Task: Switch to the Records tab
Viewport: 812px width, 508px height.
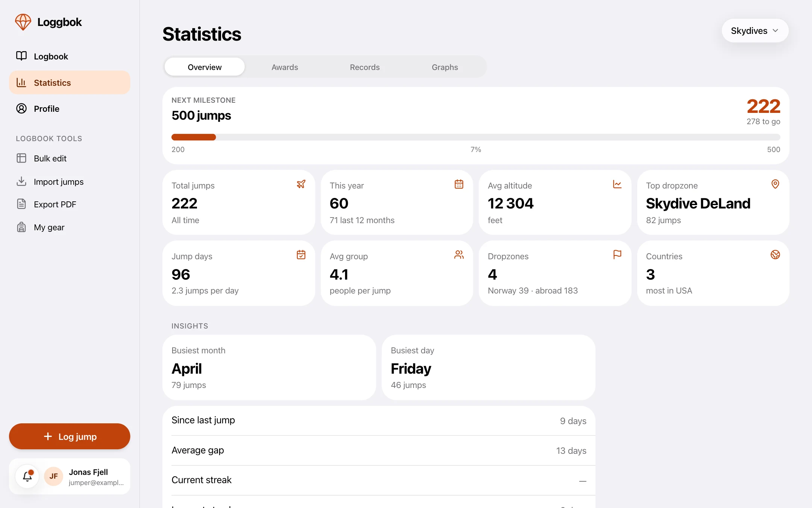Action: tap(365, 67)
